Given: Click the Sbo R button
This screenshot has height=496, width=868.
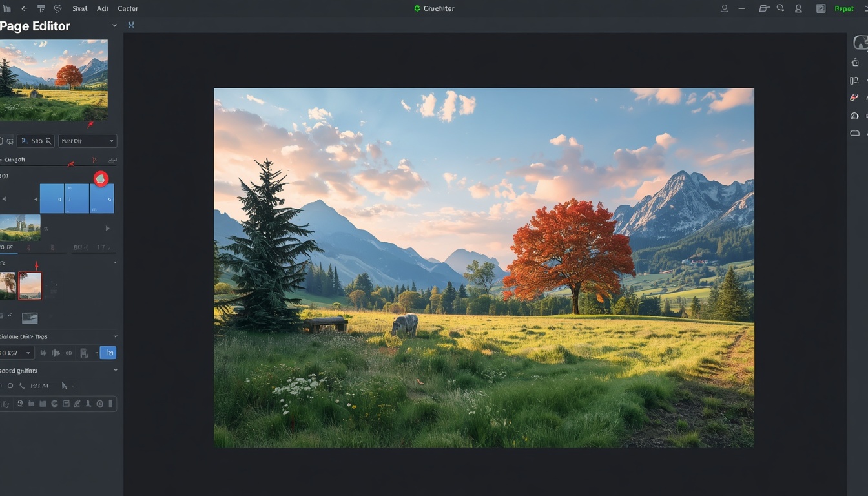Looking at the screenshot, I should 36,141.
